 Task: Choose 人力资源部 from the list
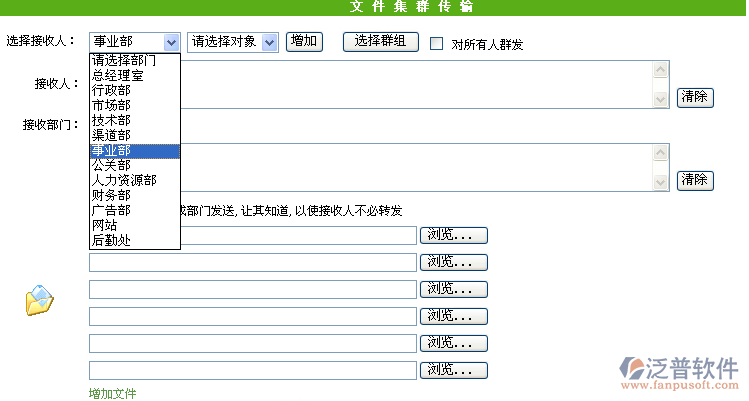(135, 180)
